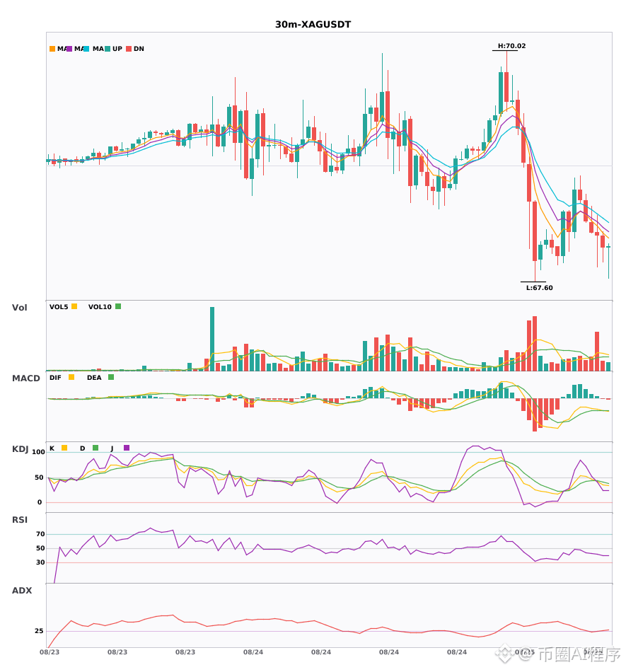Click the MACD panel label
The width and height of the screenshot is (626, 672).
pos(25,378)
